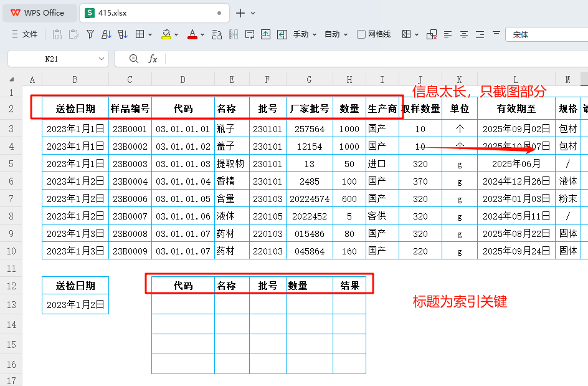The image size is (588, 386).
Task: Expand the font color dropdown arrow
Action: coord(202,35)
